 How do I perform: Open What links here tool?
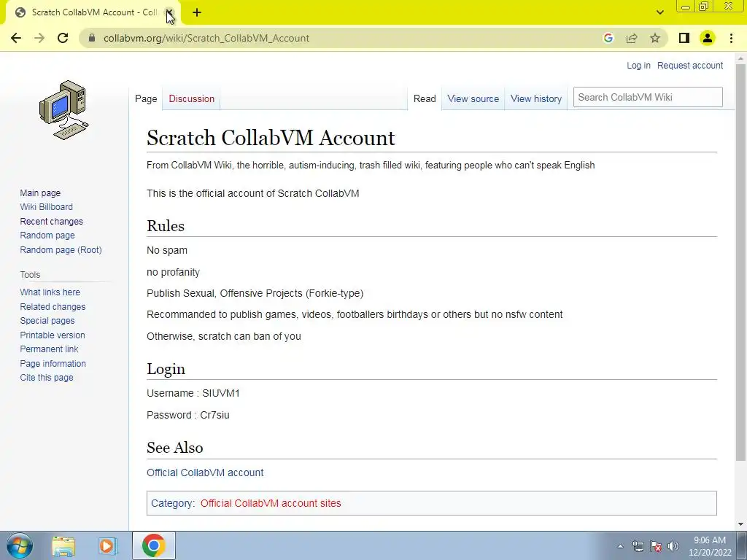50,292
